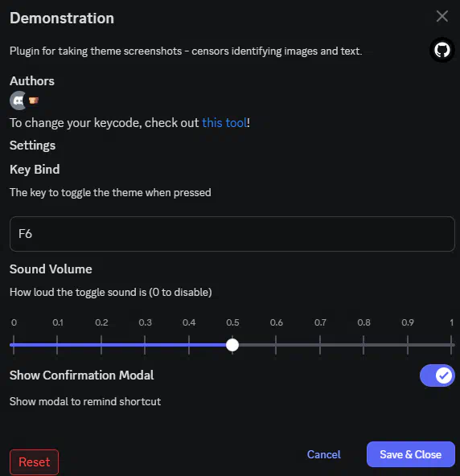Reset plugin settings with Reset button
This screenshot has width=460, height=476.
coord(35,462)
